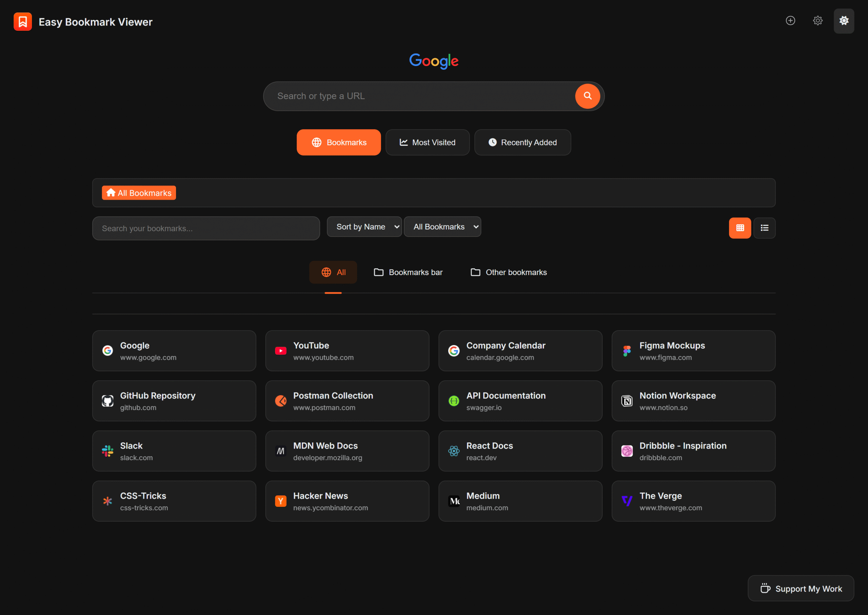Click the API Documentation swagger favicon

pyautogui.click(x=454, y=401)
